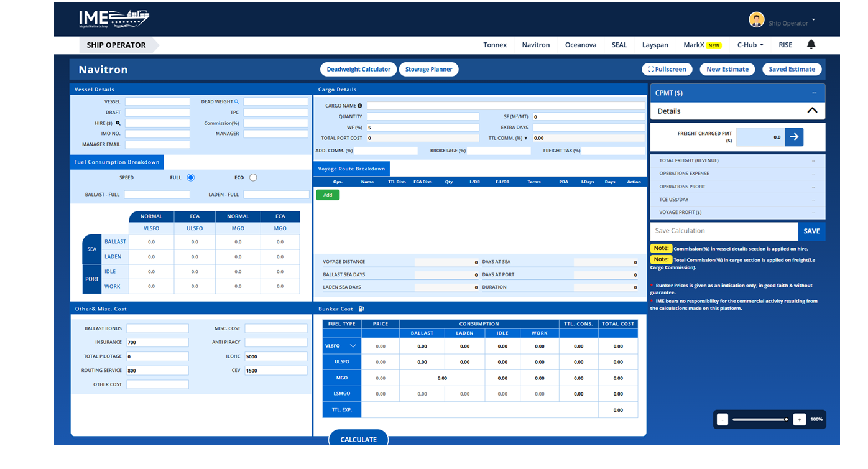Click the CEV field showing 1500

click(x=275, y=370)
